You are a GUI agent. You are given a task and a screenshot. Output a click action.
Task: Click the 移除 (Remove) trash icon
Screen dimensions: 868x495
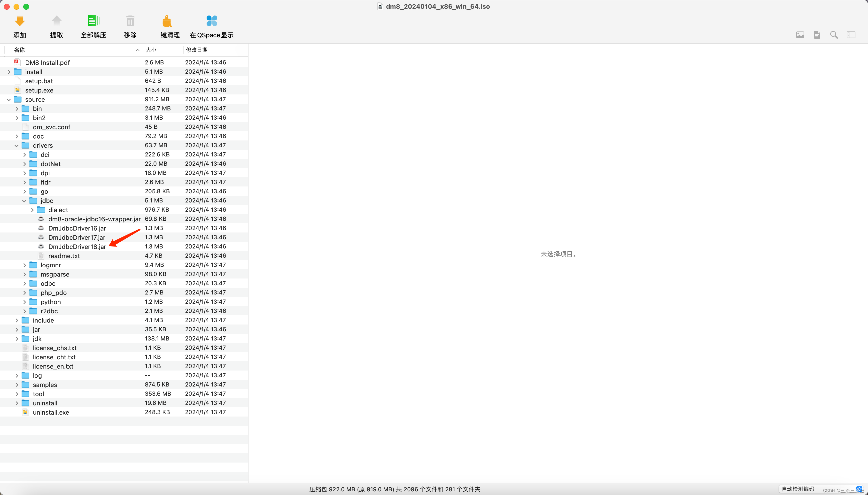[130, 21]
